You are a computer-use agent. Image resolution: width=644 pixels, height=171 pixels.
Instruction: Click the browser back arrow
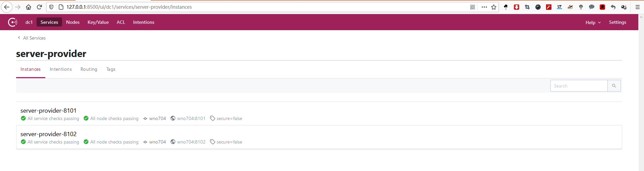pos(7,7)
